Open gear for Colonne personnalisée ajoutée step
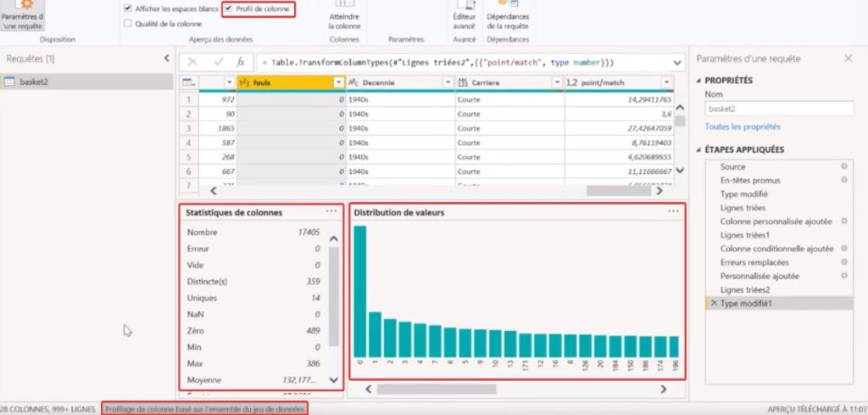868x415 pixels. pyautogui.click(x=843, y=221)
